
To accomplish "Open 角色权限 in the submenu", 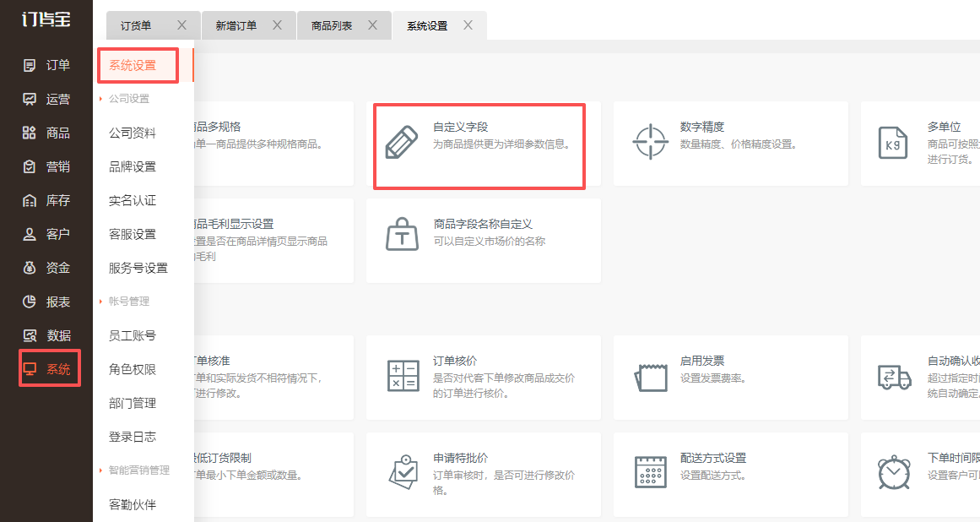I will 133,369.
